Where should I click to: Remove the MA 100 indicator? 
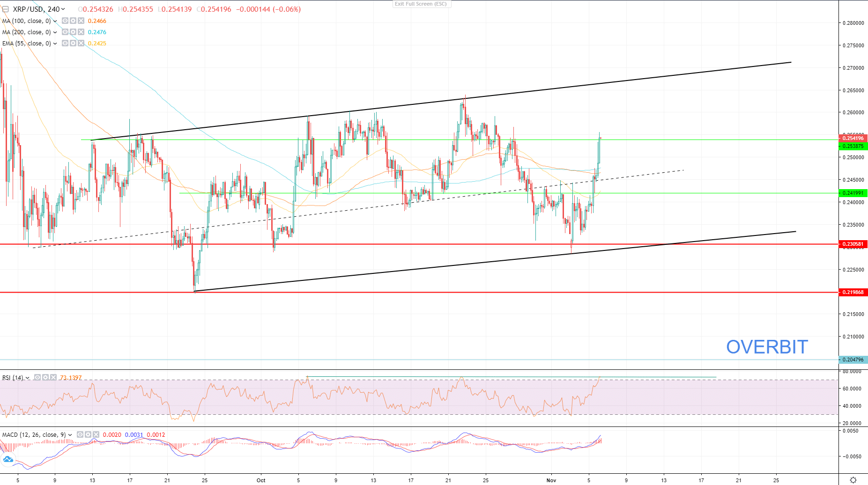click(x=81, y=21)
